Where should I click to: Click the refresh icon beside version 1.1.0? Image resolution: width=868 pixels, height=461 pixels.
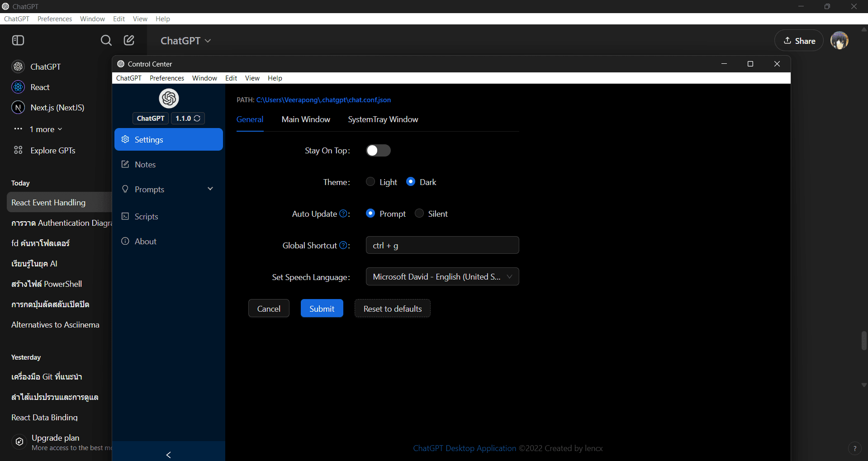click(197, 118)
